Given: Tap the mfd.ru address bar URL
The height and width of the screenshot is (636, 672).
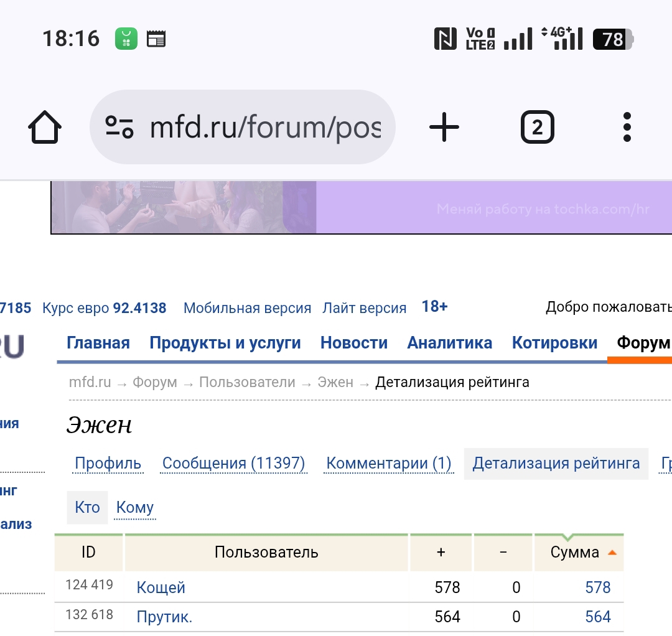Looking at the screenshot, I should [x=264, y=128].
